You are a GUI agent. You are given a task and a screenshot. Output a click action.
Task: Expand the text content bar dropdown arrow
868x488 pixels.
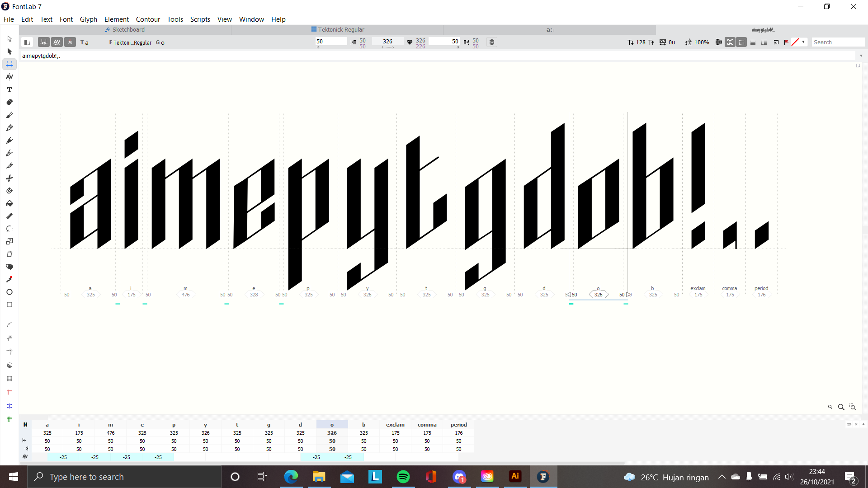861,56
